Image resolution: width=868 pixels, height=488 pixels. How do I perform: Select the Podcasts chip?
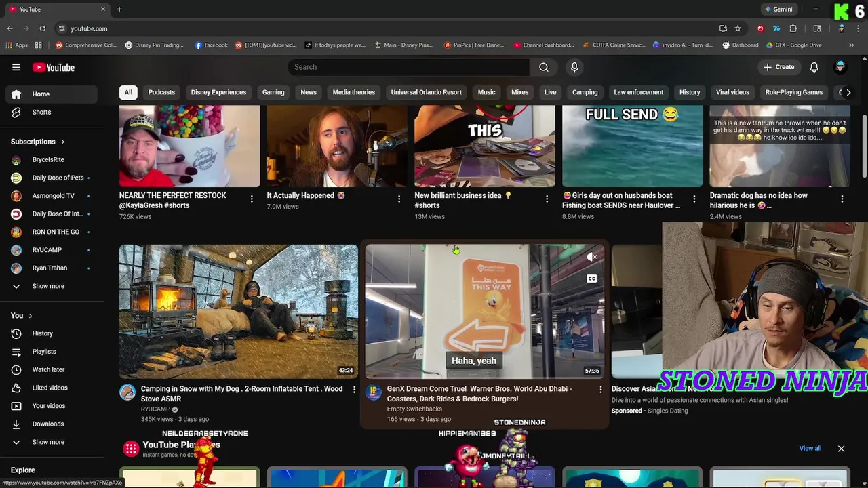(x=161, y=92)
